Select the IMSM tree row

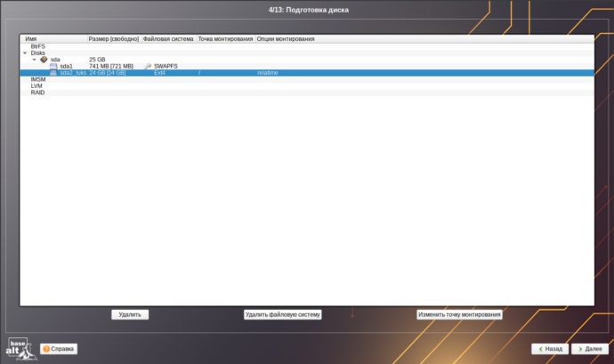[x=307, y=79]
